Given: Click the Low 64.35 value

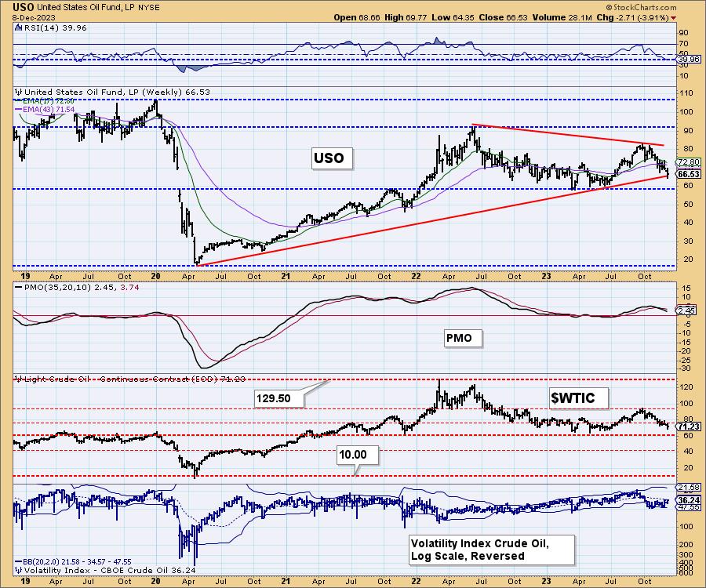Looking at the screenshot, I should click(453, 17).
